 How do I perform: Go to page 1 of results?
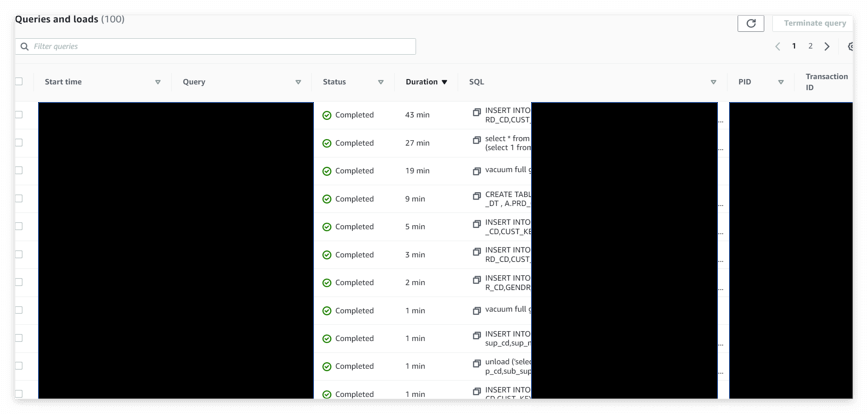click(794, 46)
